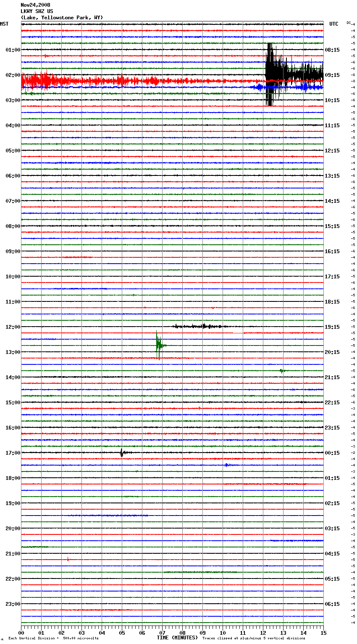Click the 09:00 MST time label
This screenshot has width=357, height=644.
13,251
